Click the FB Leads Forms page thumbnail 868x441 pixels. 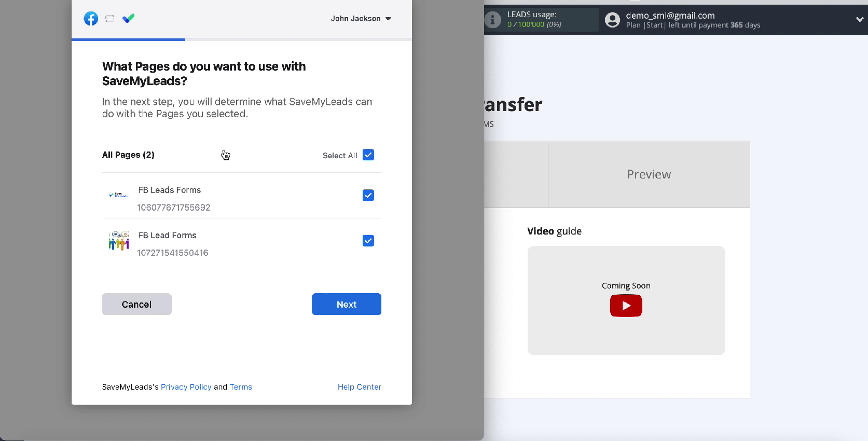click(119, 195)
